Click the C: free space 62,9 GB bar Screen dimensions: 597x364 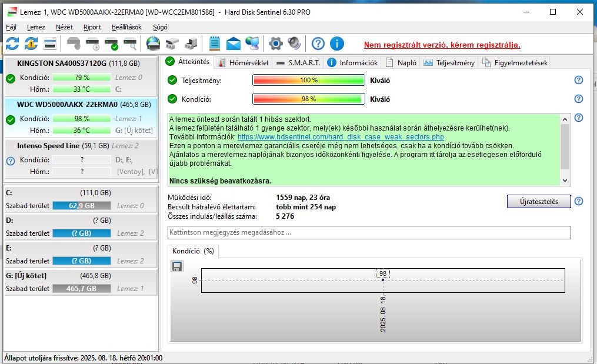point(82,206)
